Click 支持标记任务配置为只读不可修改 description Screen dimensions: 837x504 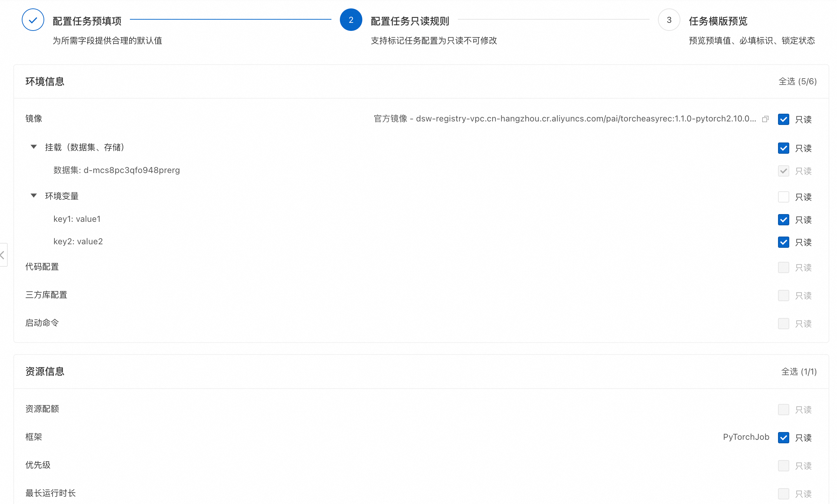coord(434,41)
